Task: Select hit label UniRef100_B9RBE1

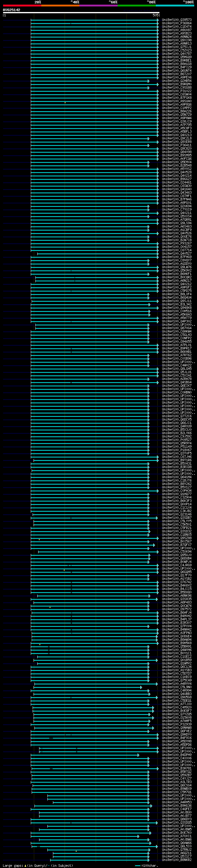Action: click(x=176, y=60)
